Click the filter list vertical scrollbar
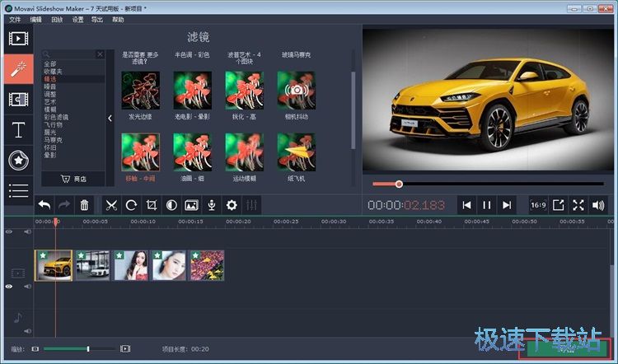The width and height of the screenshot is (618, 364). 353,110
